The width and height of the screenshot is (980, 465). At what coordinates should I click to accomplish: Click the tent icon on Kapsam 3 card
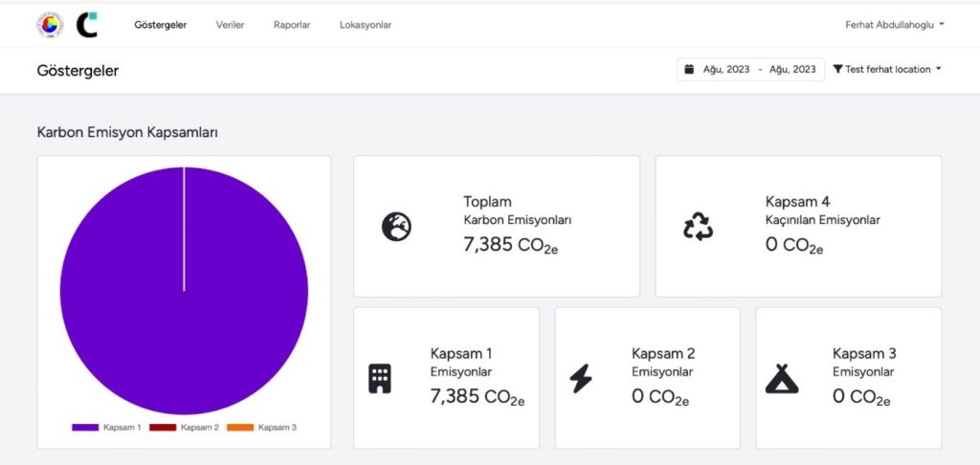(x=782, y=378)
